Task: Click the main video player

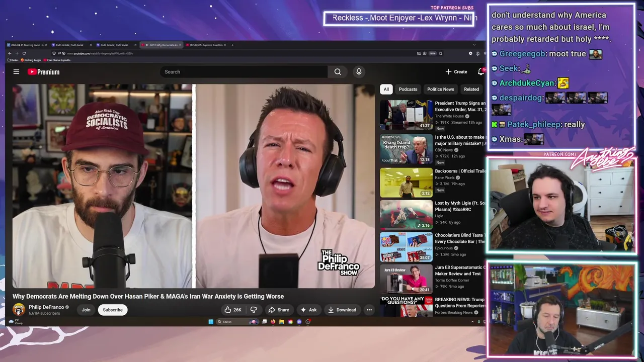Action: tap(194, 186)
